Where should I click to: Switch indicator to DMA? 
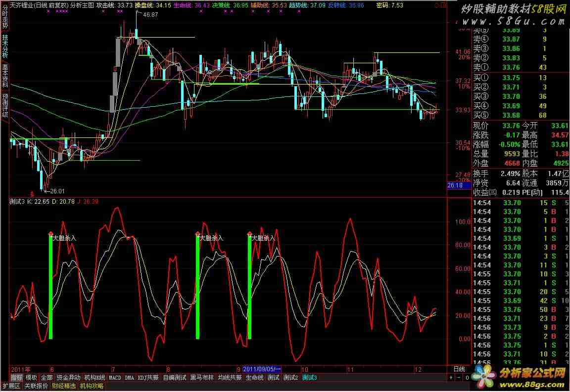coord(130,378)
